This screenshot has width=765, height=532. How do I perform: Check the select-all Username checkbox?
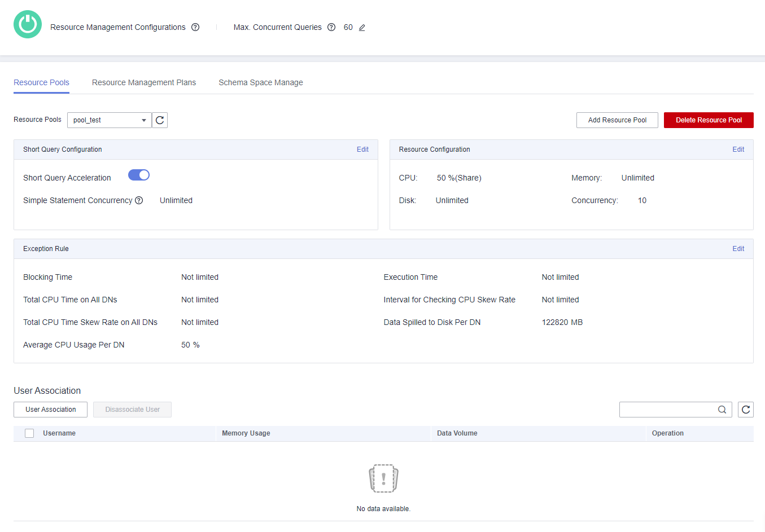click(29, 433)
